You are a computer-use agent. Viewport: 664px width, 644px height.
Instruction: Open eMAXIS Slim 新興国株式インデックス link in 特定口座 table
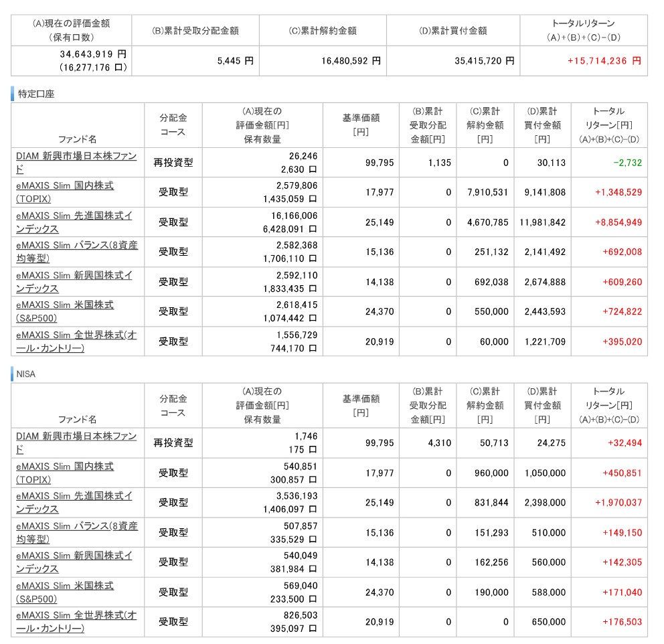[x=74, y=282]
